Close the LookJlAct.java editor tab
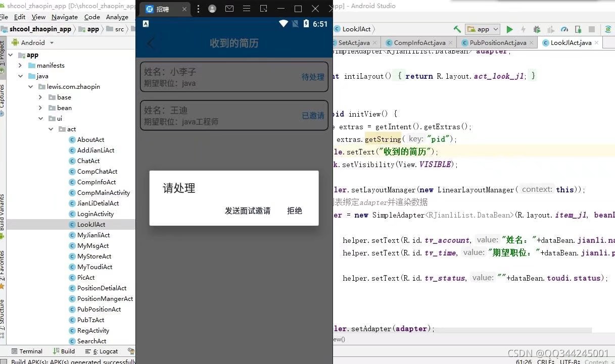This screenshot has width=615, height=364. [x=597, y=43]
